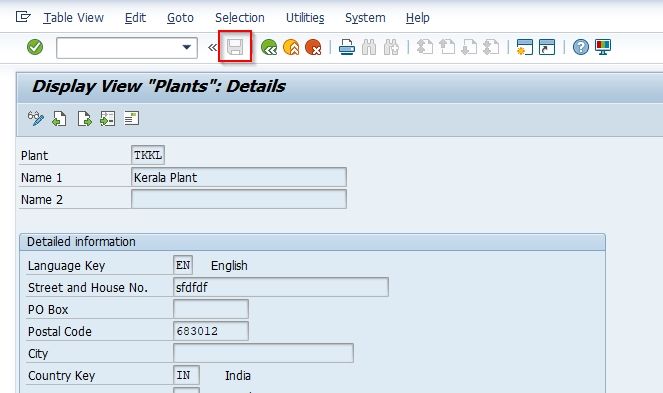663x393 pixels.
Task: Click the First Page icon
Action: (x=425, y=47)
